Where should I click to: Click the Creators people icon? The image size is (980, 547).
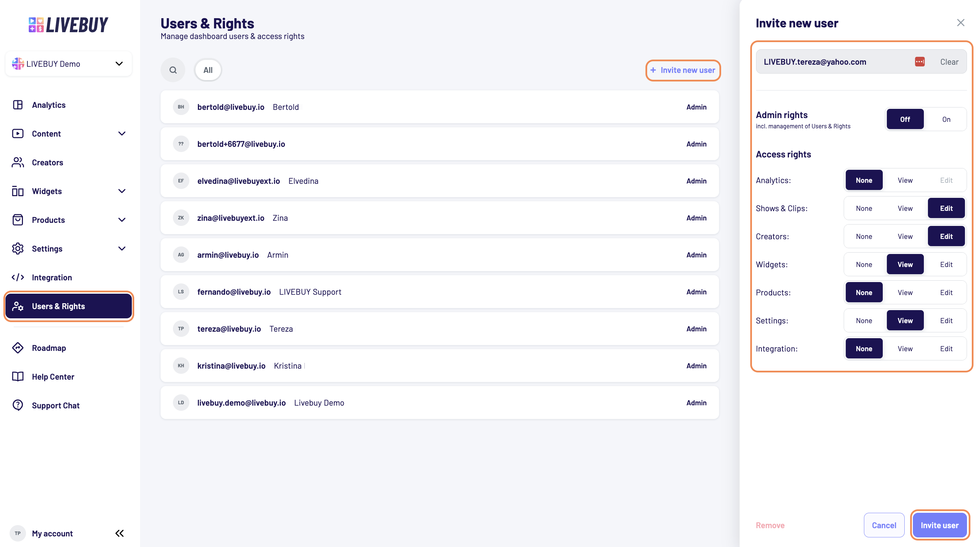[x=18, y=163]
